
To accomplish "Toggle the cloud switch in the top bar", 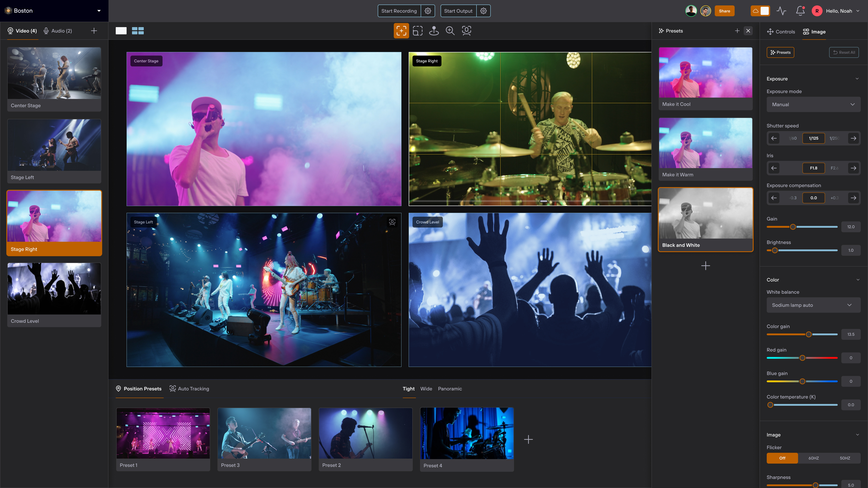I will 760,11.
